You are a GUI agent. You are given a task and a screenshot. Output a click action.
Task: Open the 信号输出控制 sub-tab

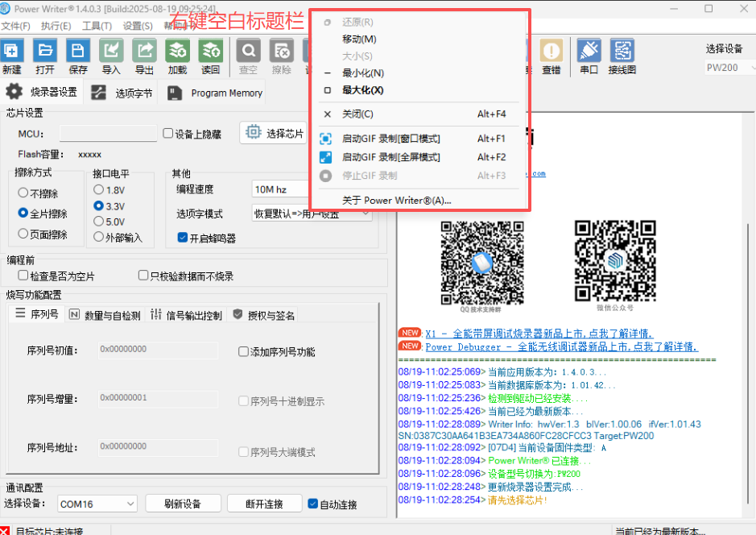(x=186, y=315)
